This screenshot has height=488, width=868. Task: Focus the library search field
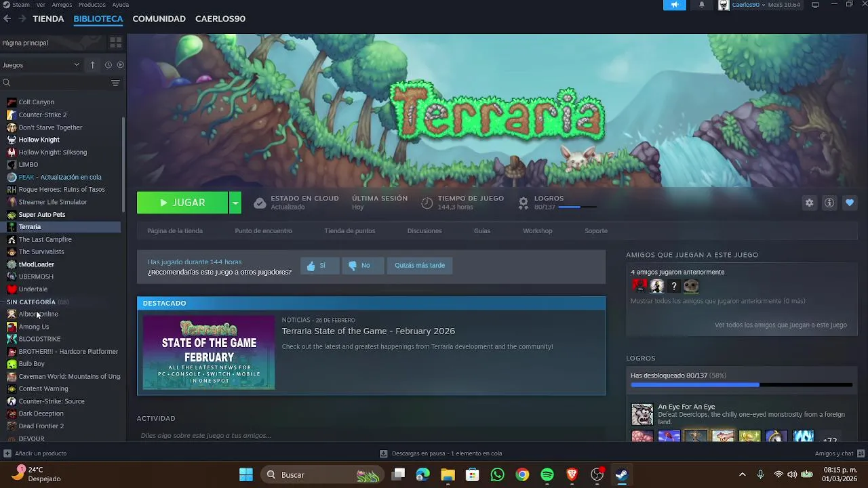(x=54, y=83)
